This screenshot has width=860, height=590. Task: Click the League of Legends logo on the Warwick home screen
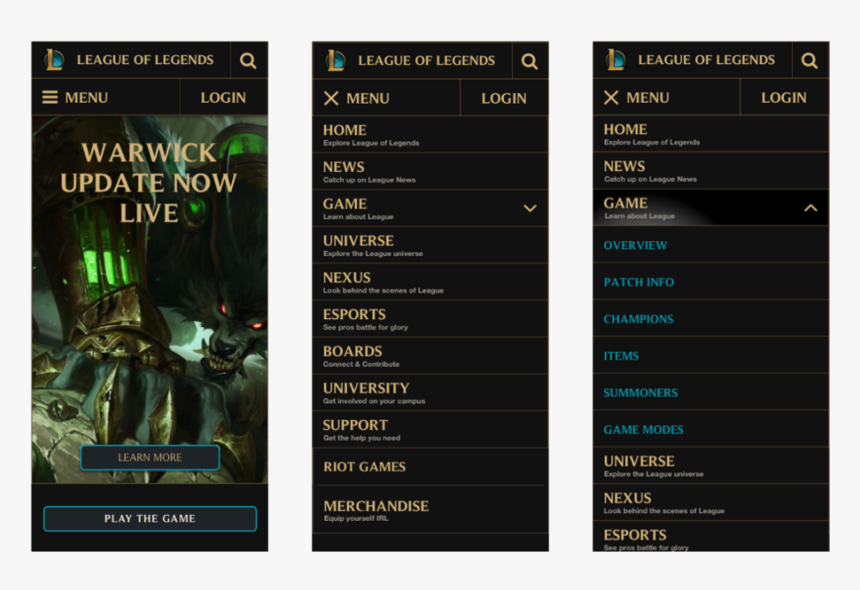(x=54, y=60)
